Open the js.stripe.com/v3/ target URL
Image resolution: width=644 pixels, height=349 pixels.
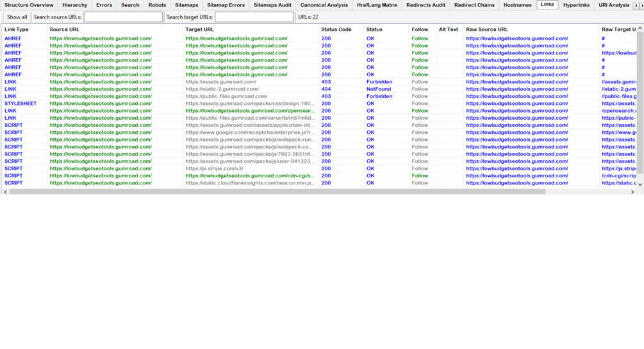[x=214, y=168]
